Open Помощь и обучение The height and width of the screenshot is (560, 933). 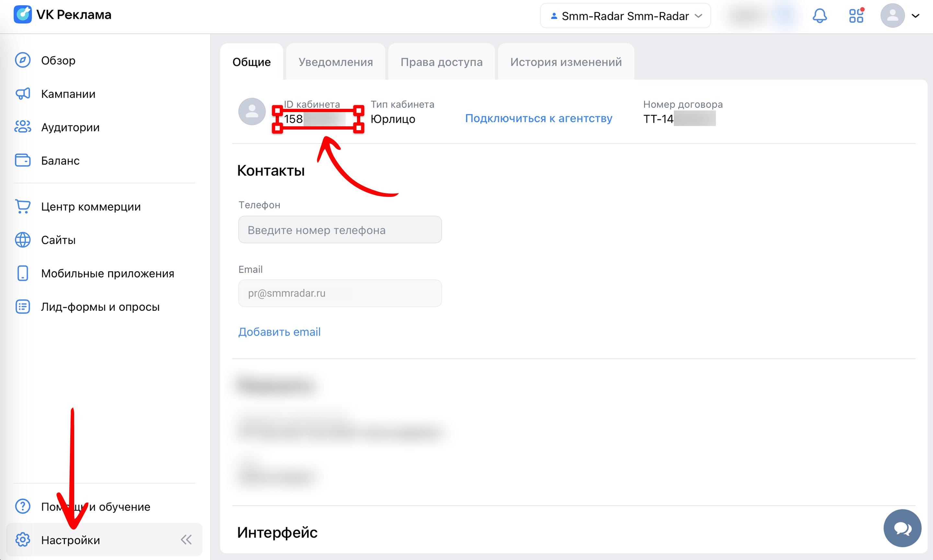coord(96,507)
